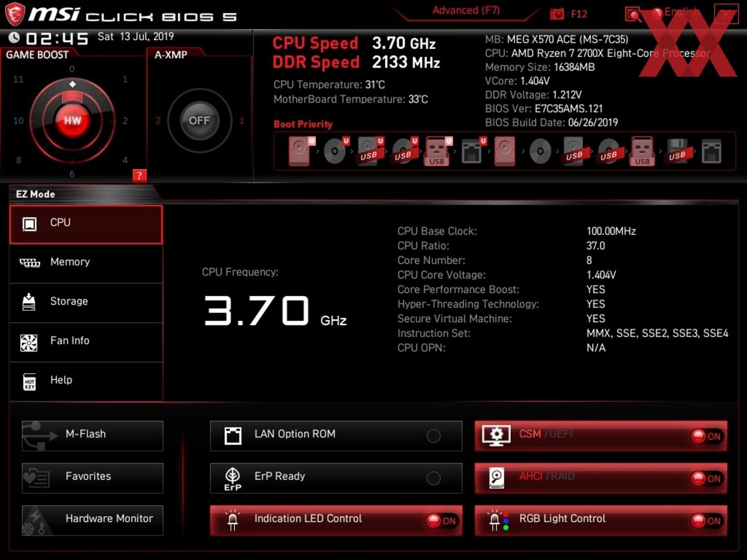Click the MSI dragon shield logo
This screenshot has height=560, width=747.
(x=15, y=14)
